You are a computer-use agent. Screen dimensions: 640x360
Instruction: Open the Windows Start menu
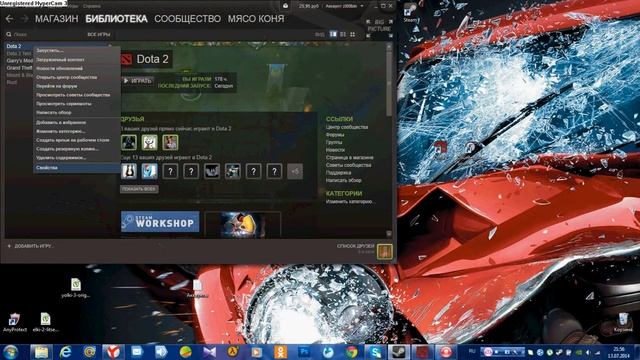(x=11, y=352)
